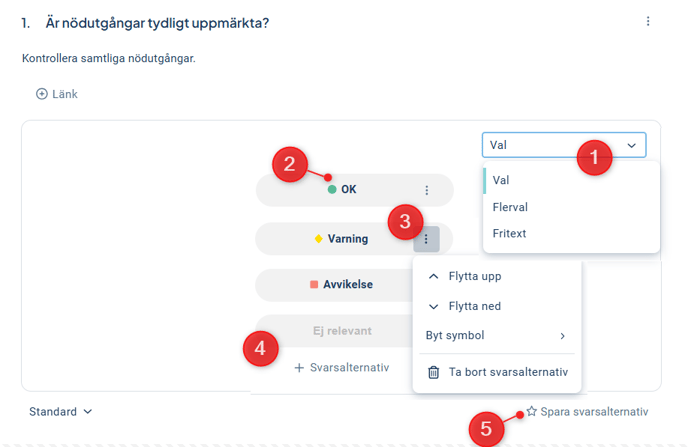Click the Ej relevant answer option

(x=340, y=331)
